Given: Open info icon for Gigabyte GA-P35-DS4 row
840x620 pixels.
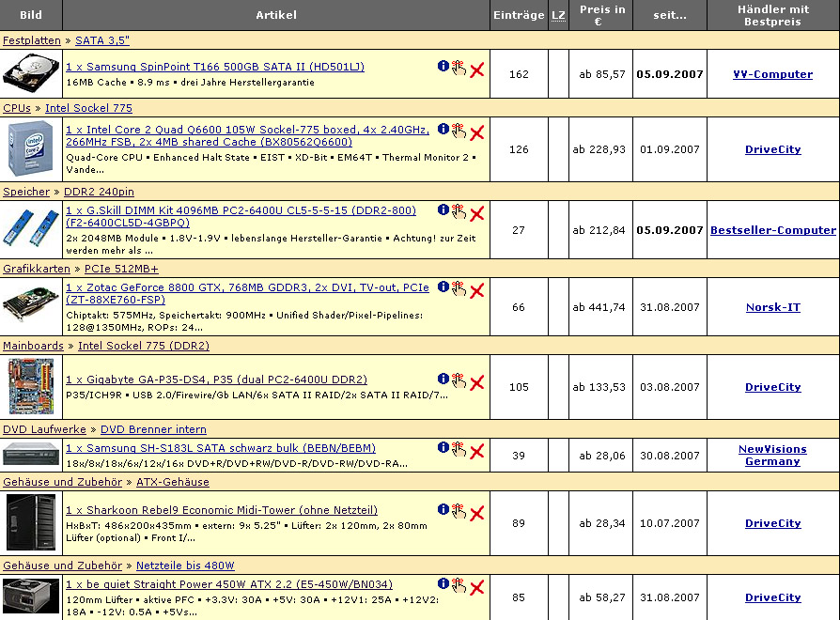Looking at the screenshot, I should (x=443, y=379).
